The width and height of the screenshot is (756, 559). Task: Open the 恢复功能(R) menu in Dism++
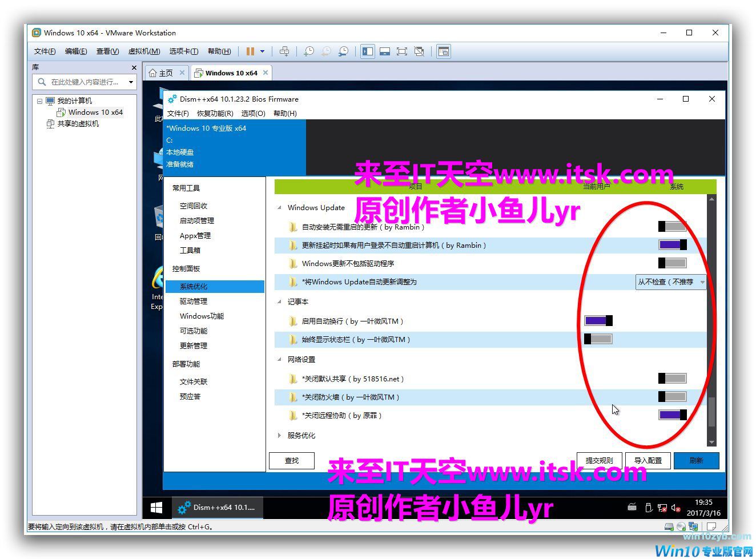pyautogui.click(x=215, y=113)
